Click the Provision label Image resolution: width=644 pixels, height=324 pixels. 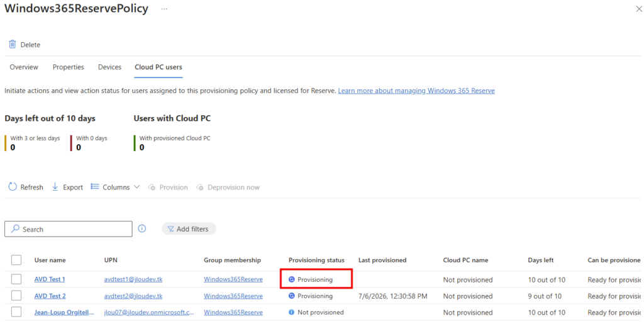tap(174, 187)
